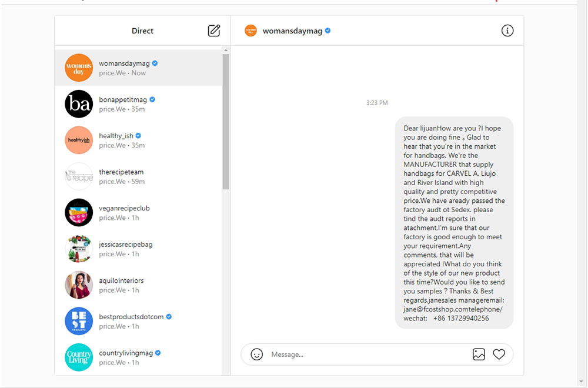Screen dimensions: 588x388
Task: Click the Direct heading
Action: [142, 31]
